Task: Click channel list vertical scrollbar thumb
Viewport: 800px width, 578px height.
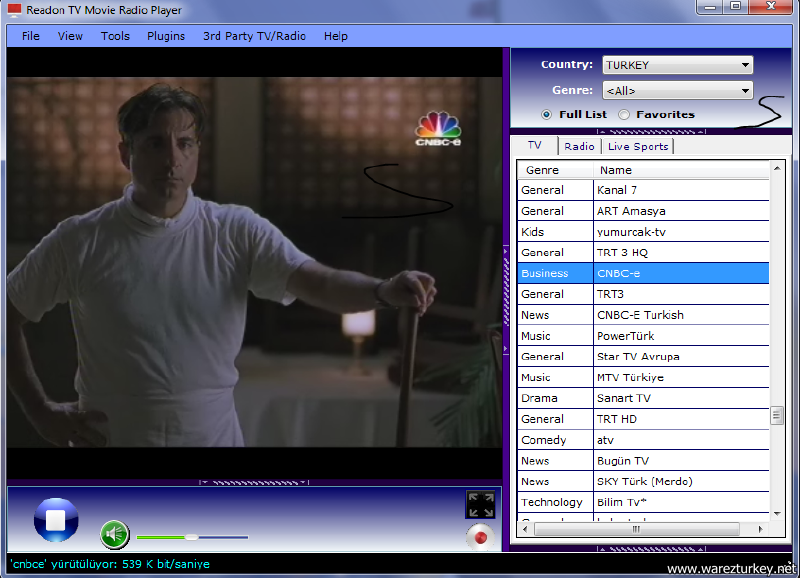Action: (777, 415)
